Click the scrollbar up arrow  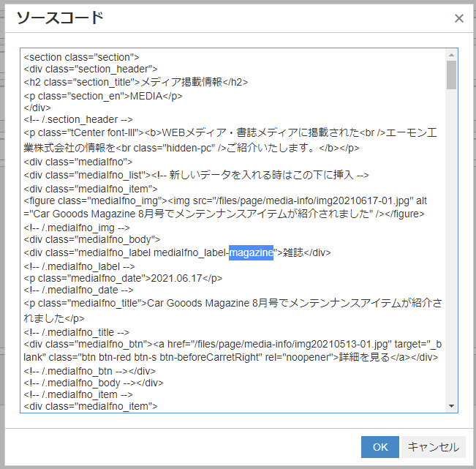(x=451, y=55)
